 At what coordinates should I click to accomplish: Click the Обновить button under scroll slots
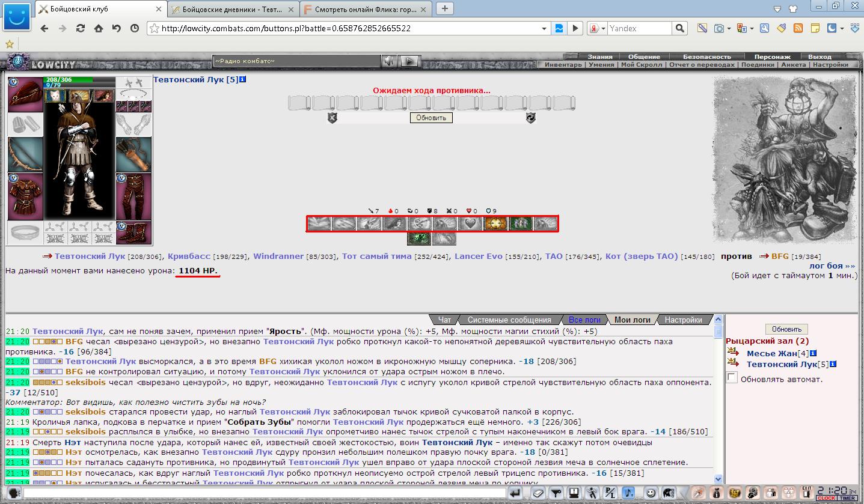431,118
